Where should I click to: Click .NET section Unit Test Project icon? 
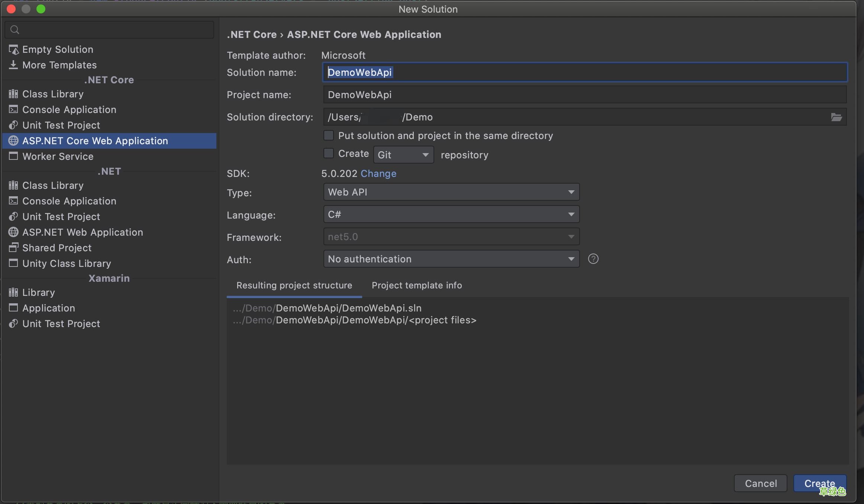(13, 217)
